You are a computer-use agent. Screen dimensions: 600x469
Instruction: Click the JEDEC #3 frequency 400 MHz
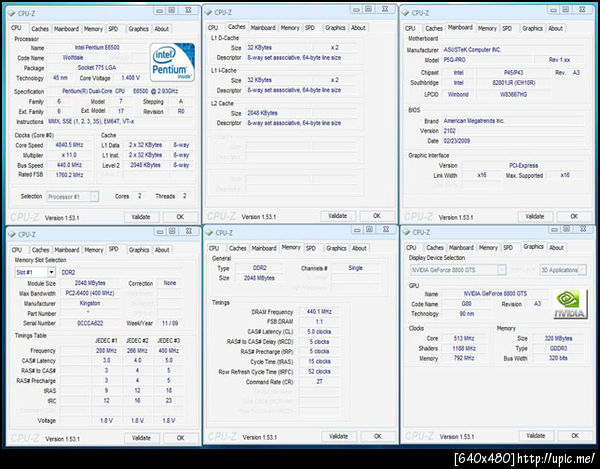pos(168,350)
